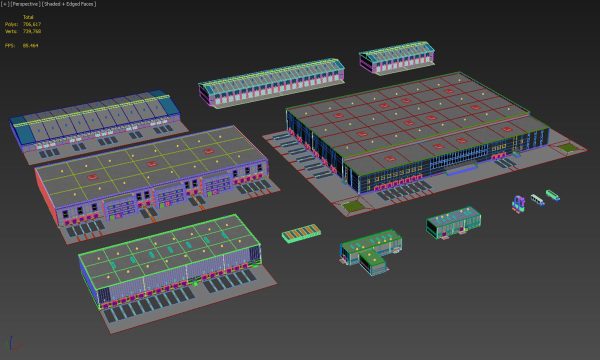
Task: Select the long narrow shed with skylights
Action: [x=271, y=82]
